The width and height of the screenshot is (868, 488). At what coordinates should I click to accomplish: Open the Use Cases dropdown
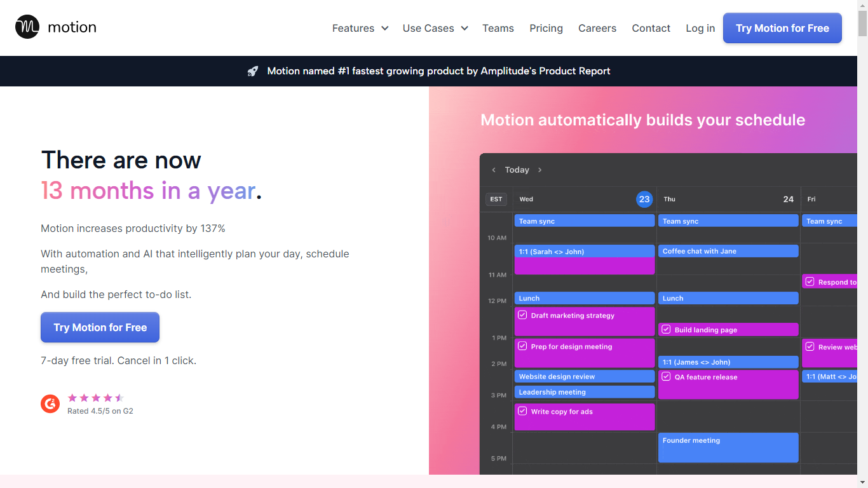pos(435,29)
